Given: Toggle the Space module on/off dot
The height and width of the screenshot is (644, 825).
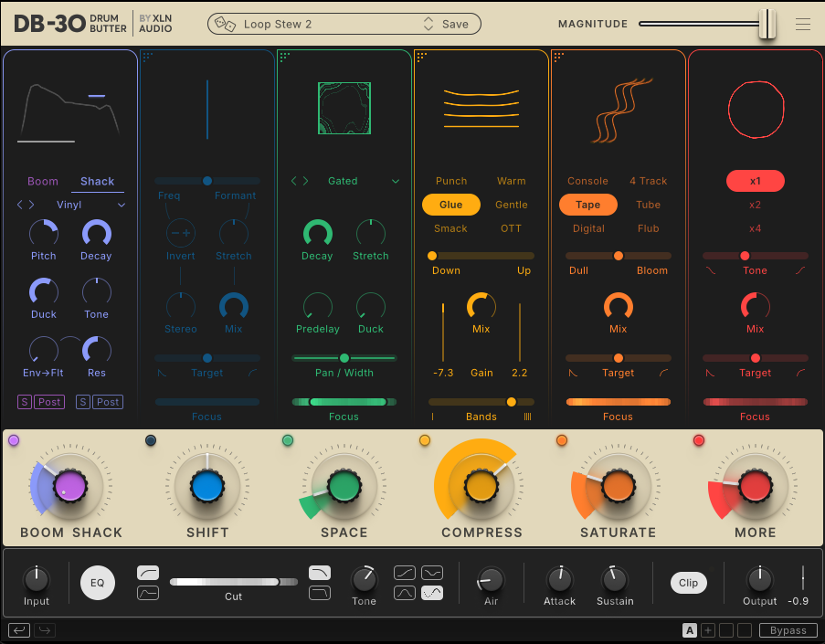Looking at the screenshot, I should [x=288, y=441].
